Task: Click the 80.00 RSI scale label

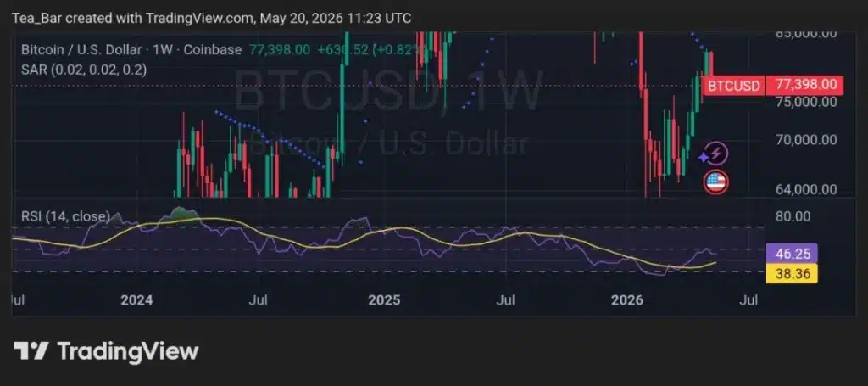Action: (793, 216)
